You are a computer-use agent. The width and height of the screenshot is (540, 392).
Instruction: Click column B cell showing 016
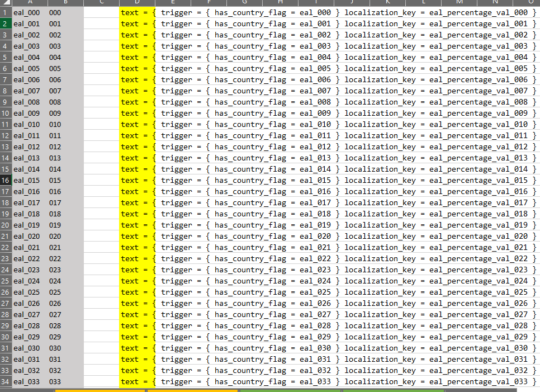65,191
